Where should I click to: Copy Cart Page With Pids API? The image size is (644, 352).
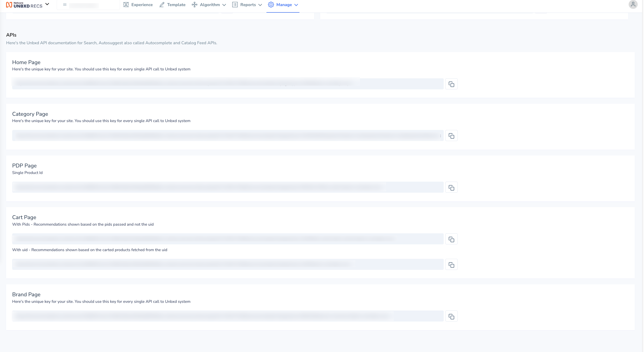tap(451, 239)
